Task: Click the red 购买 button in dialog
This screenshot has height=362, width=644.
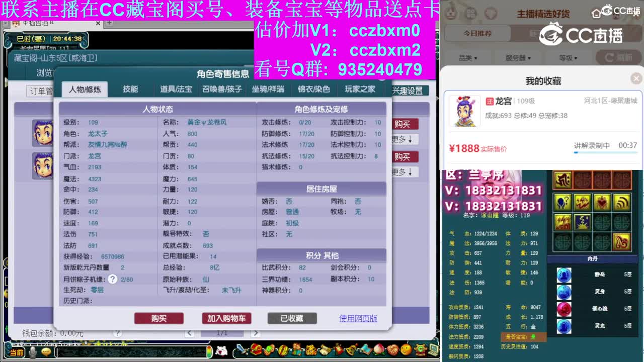Action: [159, 318]
